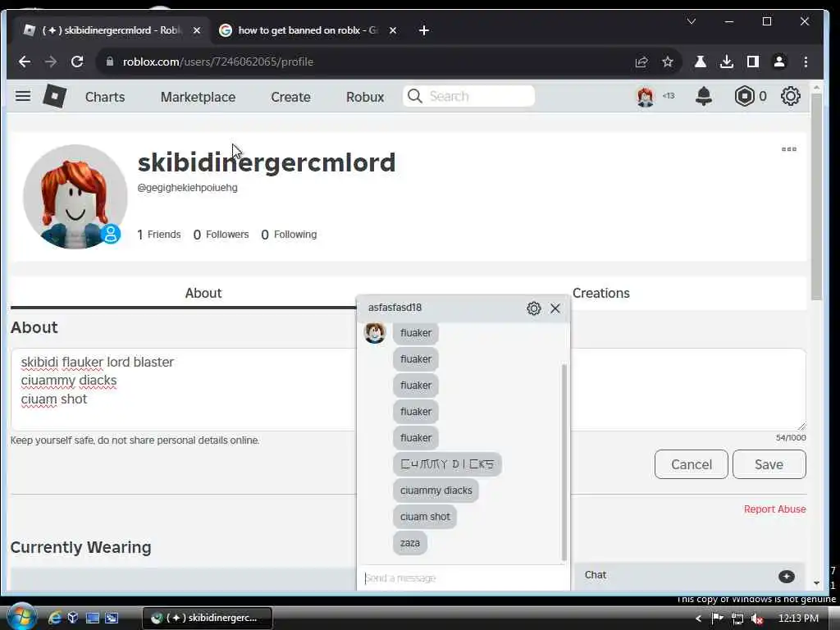Click the Report Abuse link
The height and width of the screenshot is (630, 840).
click(774, 509)
